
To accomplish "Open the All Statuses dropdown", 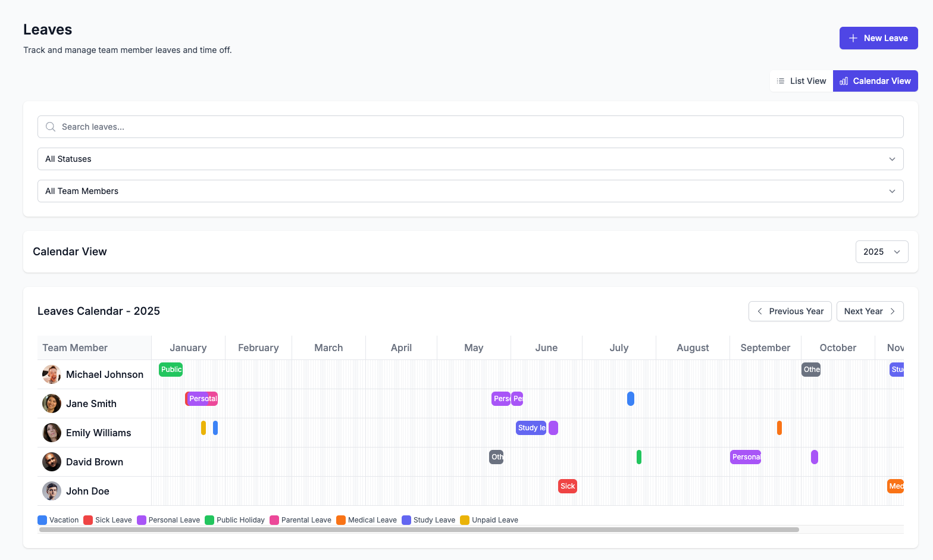I will click(x=470, y=159).
